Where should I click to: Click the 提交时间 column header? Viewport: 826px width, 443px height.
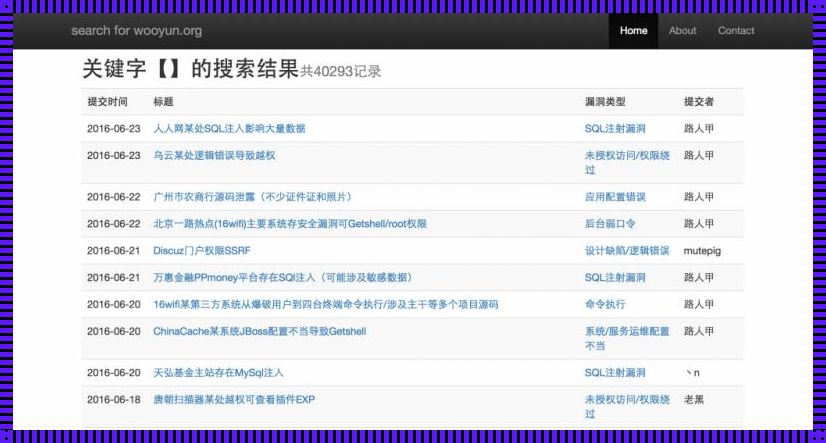(x=107, y=102)
